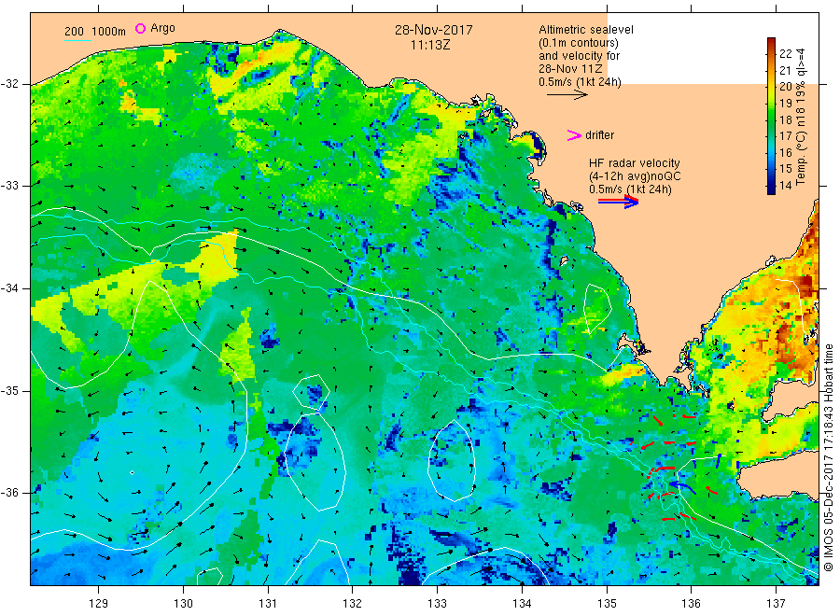840x616 pixels.
Task: Click color bar value 14
Action: click(x=785, y=186)
